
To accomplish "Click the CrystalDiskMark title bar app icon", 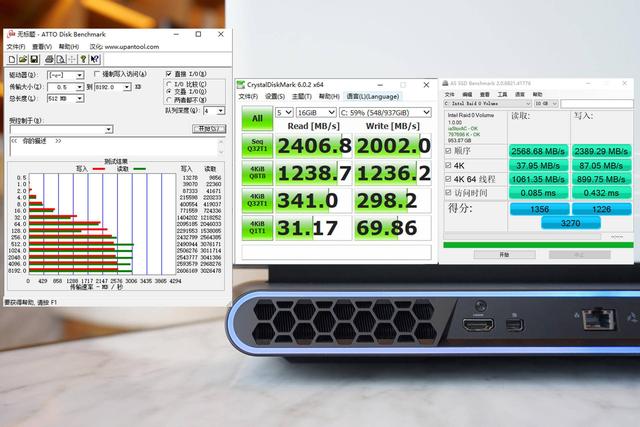I will (241, 85).
